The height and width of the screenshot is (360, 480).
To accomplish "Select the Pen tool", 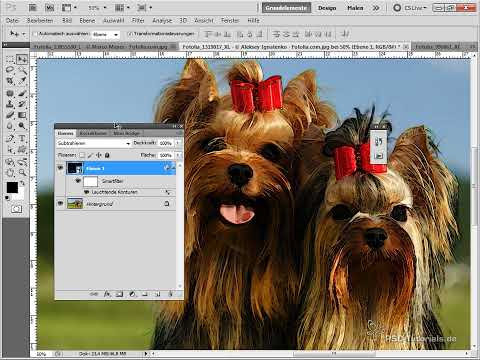I will pos(10,138).
